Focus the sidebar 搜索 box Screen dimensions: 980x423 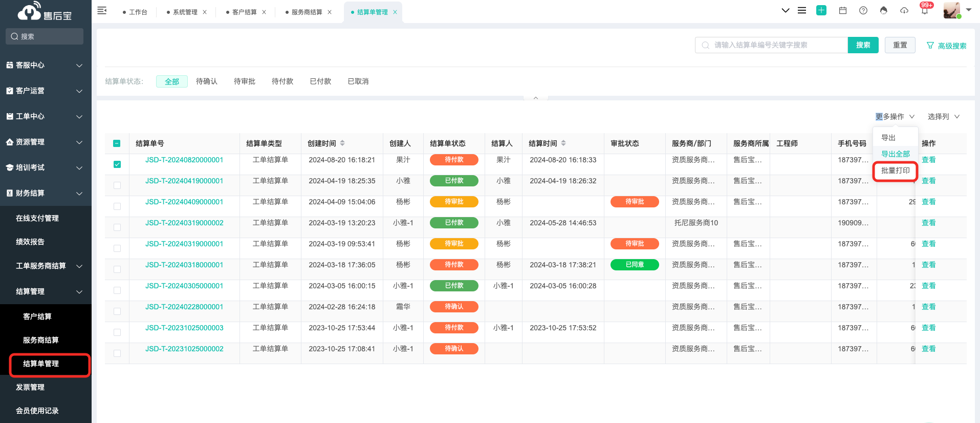click(45, 36)
